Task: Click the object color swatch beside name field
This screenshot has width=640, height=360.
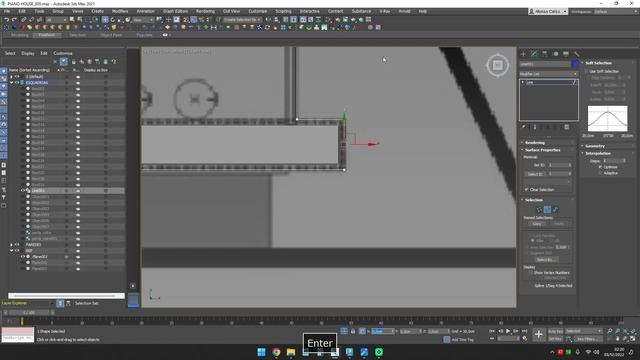Action: [x=575, y=64]
